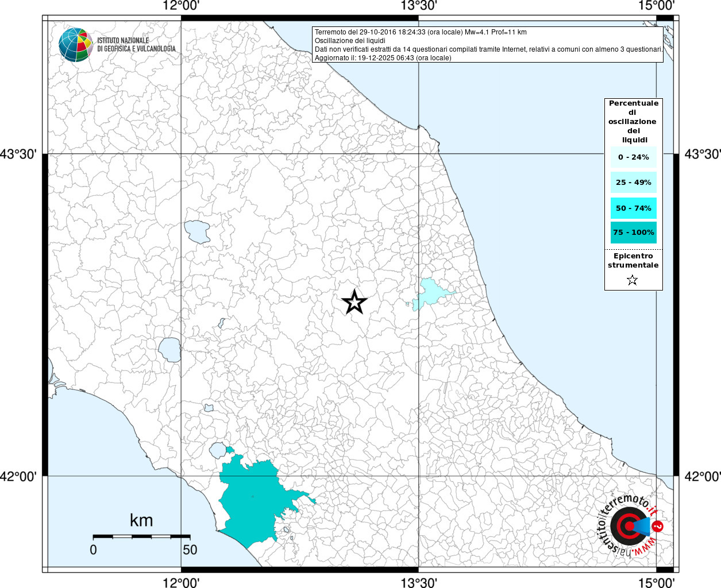Viewport: 721px width, 588px height.
Task: Click the 'km' scale bar label
Action: pos(141,521)
